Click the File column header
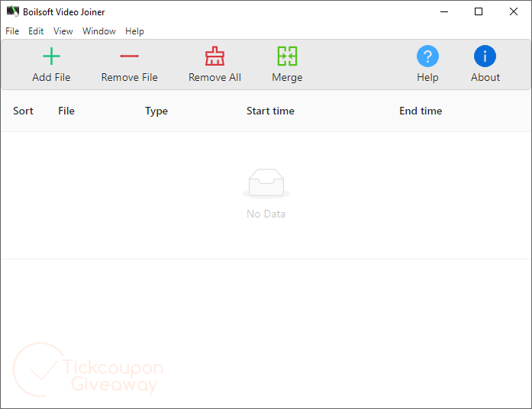 click(66, 111)
